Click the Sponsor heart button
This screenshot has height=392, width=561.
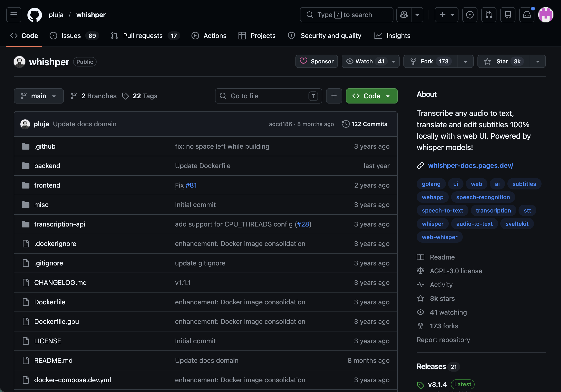316,61
